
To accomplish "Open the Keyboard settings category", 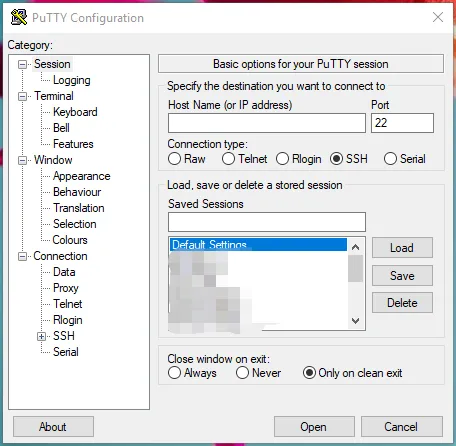I will [x=75, y=112].
